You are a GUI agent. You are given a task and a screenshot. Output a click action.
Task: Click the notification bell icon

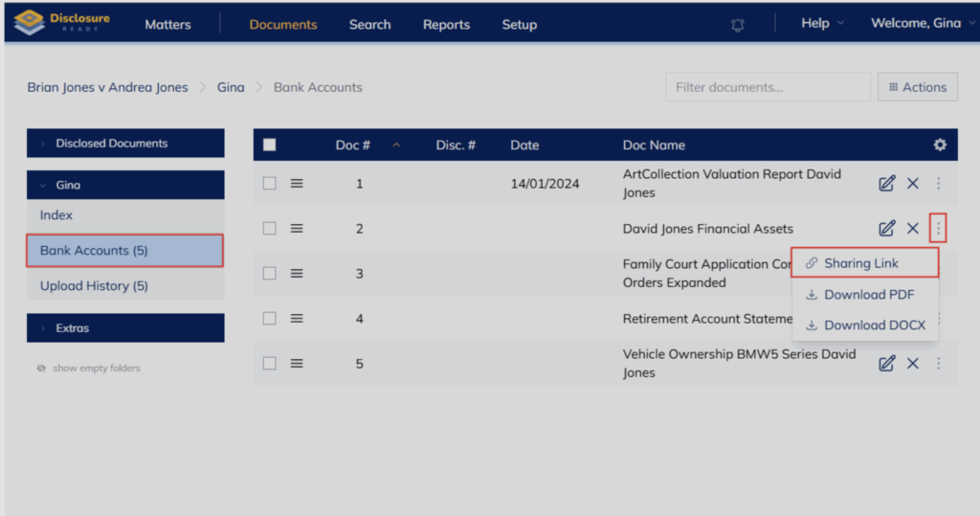pos(737,25)
